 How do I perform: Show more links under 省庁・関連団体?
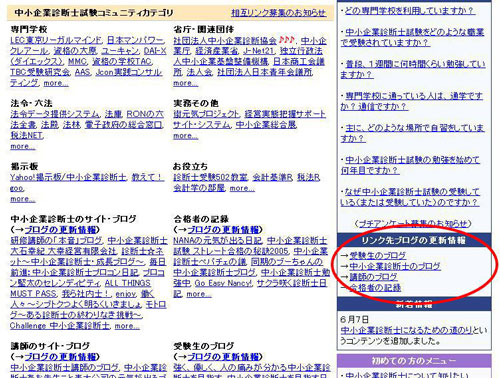pyautogui.click(x=186, y=83)
